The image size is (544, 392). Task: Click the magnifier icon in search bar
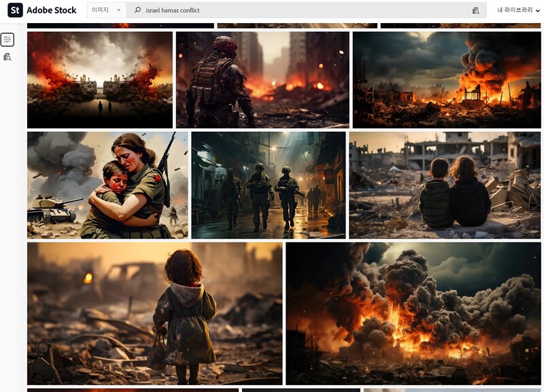click(x=138, y=10)
